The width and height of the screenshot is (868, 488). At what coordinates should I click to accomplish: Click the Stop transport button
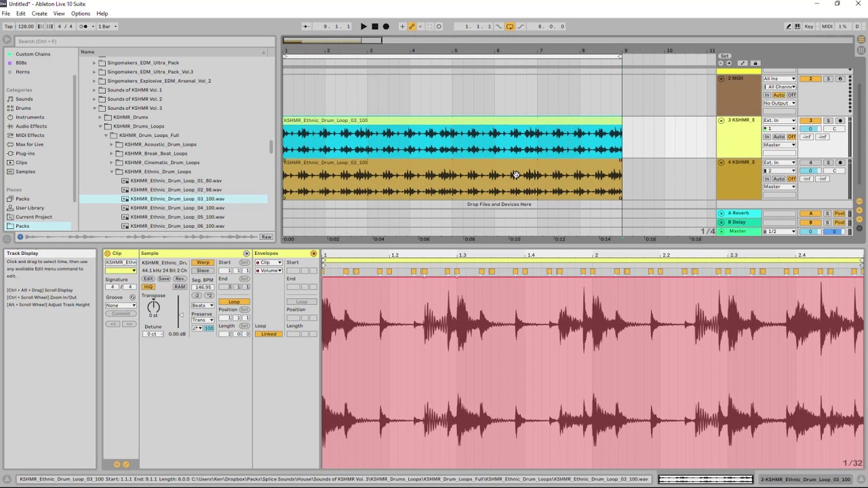click(x=375, y=26)
